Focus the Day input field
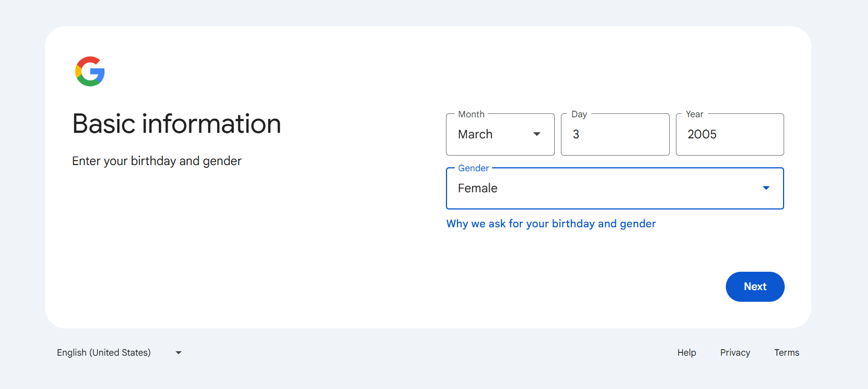This screenshot has width=868, height=389. 615,134
